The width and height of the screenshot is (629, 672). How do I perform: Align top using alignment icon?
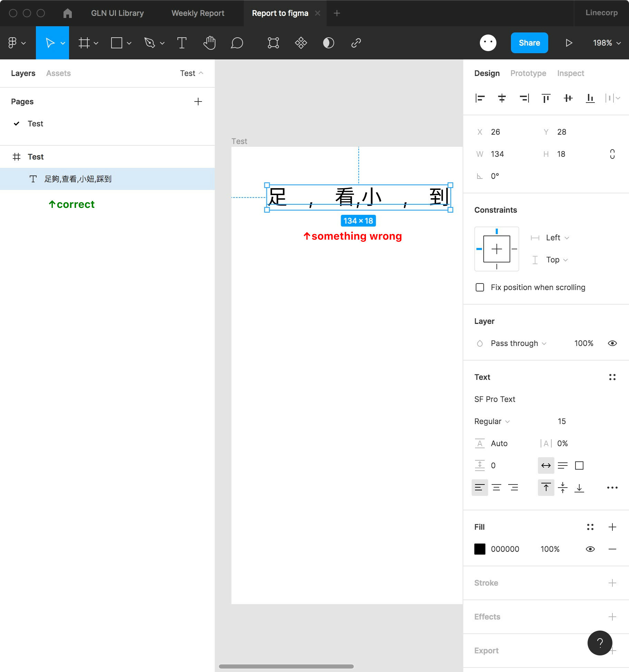[x=546, y=98]
